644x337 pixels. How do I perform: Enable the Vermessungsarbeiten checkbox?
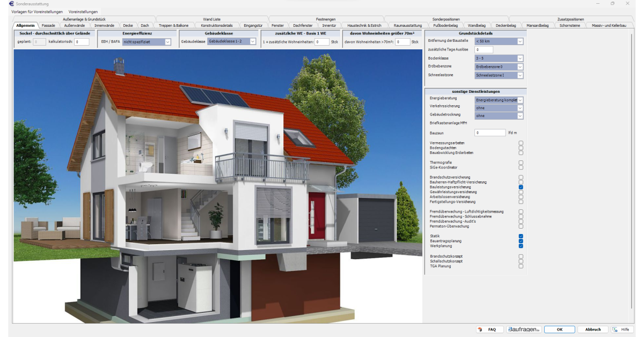(521, 143)
